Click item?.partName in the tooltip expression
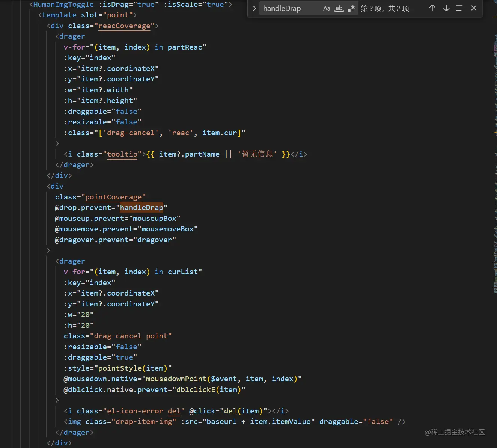 [189, 154]
